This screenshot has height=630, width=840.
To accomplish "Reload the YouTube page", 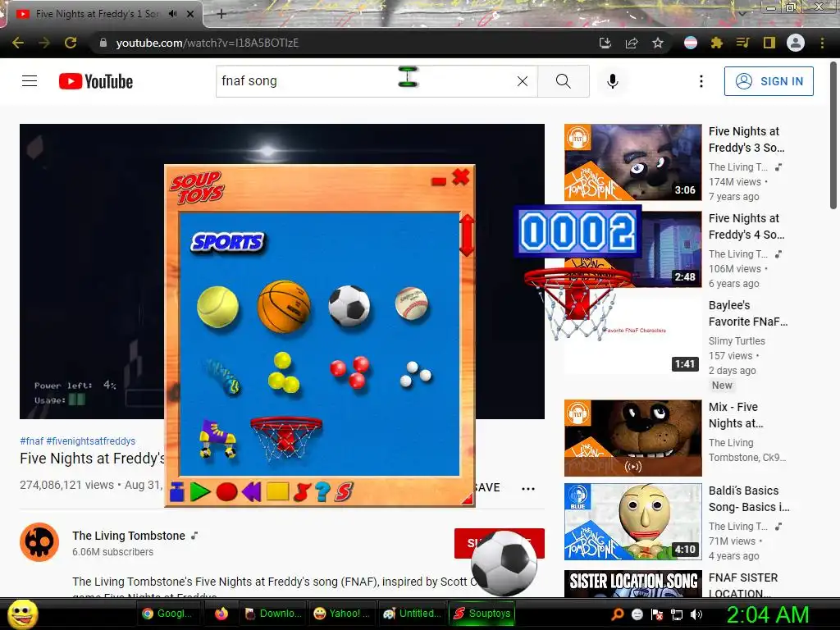I will pos(71,43).
